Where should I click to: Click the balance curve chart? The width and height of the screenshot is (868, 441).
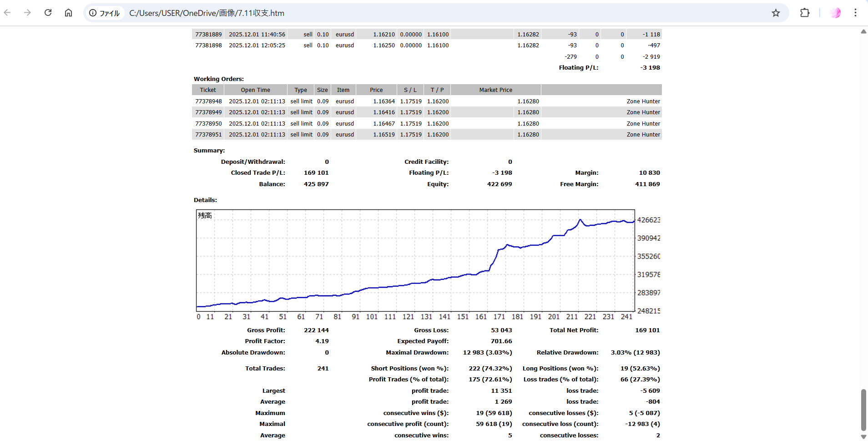point(415,261)
